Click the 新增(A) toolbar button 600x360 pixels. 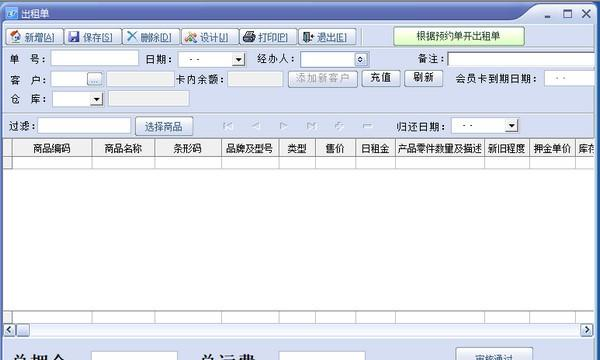(34, 37)
